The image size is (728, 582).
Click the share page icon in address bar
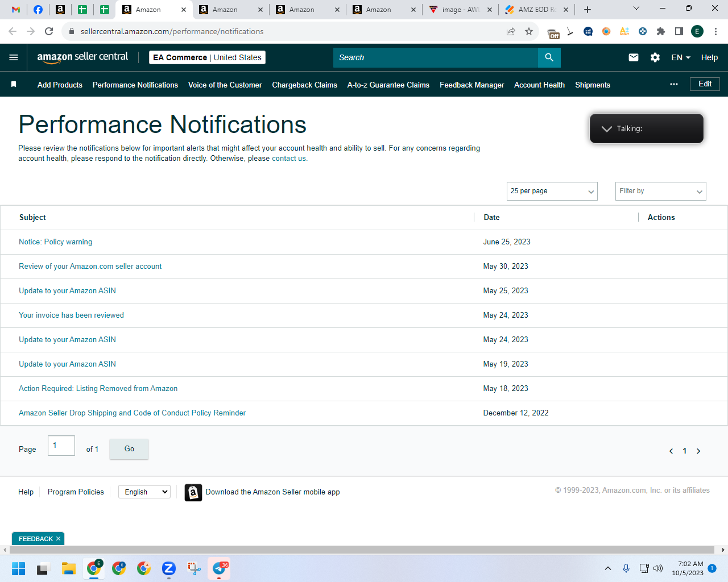511,31
